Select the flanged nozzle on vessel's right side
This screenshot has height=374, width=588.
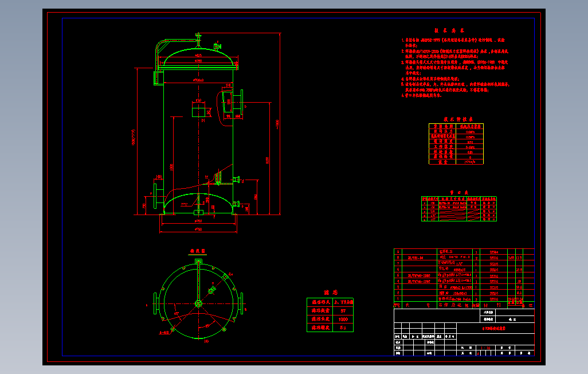tap(238, 102)
